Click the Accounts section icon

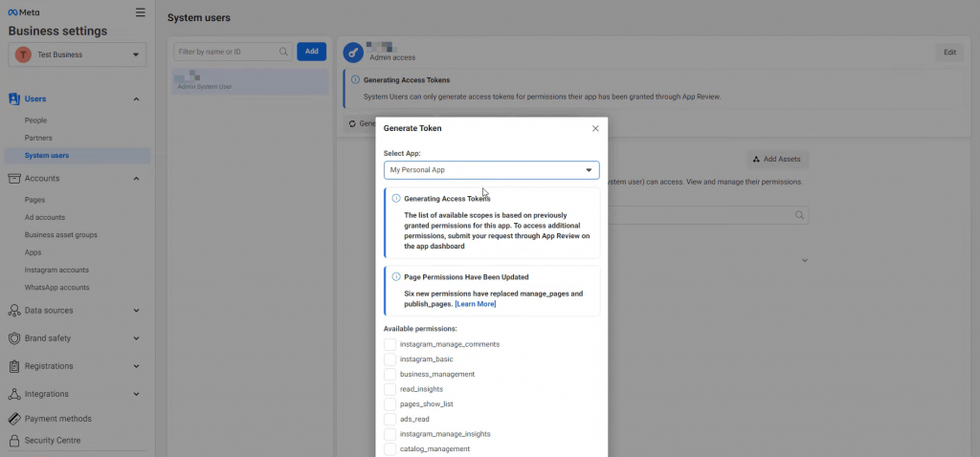(13, 179)
